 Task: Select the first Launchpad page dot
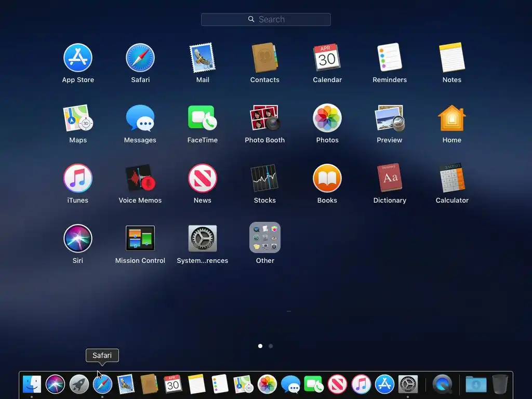pos(260,346)
